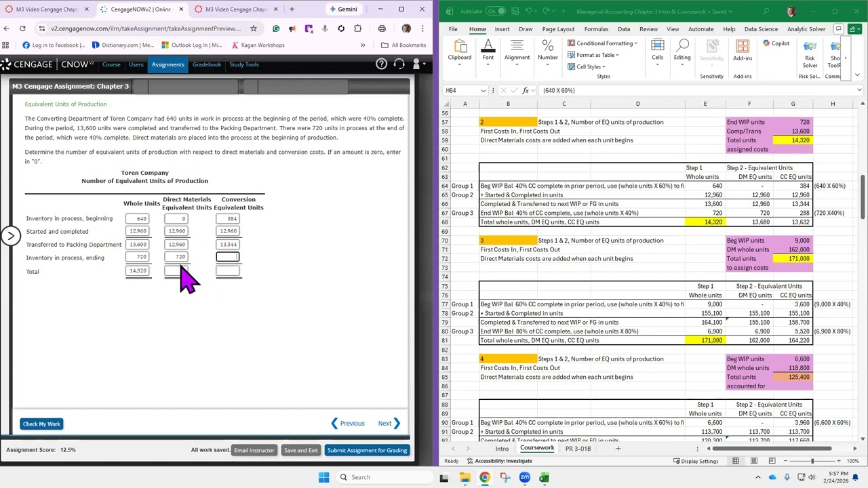Viewport: 868px width, 488px height.
Task: Show more bookmarks in Chrome bookmarks bar
Action: point(363,45)
